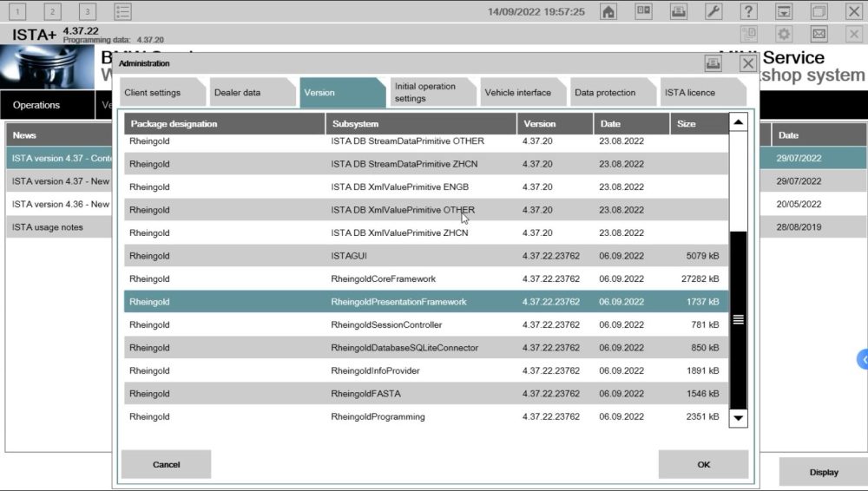Screen dimensions: 868x491
Task: Click the envelope mail icon
Action: pos(819,35)
